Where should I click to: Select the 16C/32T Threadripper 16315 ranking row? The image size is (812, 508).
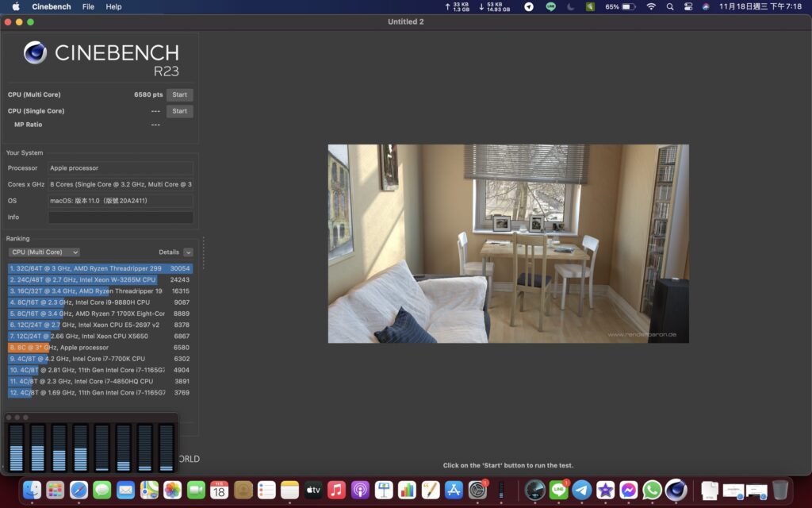100,291
